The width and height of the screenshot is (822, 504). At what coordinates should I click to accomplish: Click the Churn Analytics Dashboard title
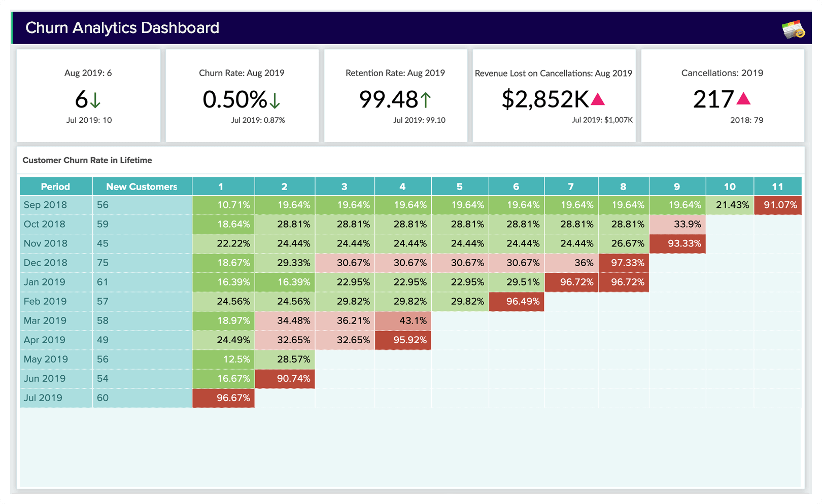coord(122,27)
